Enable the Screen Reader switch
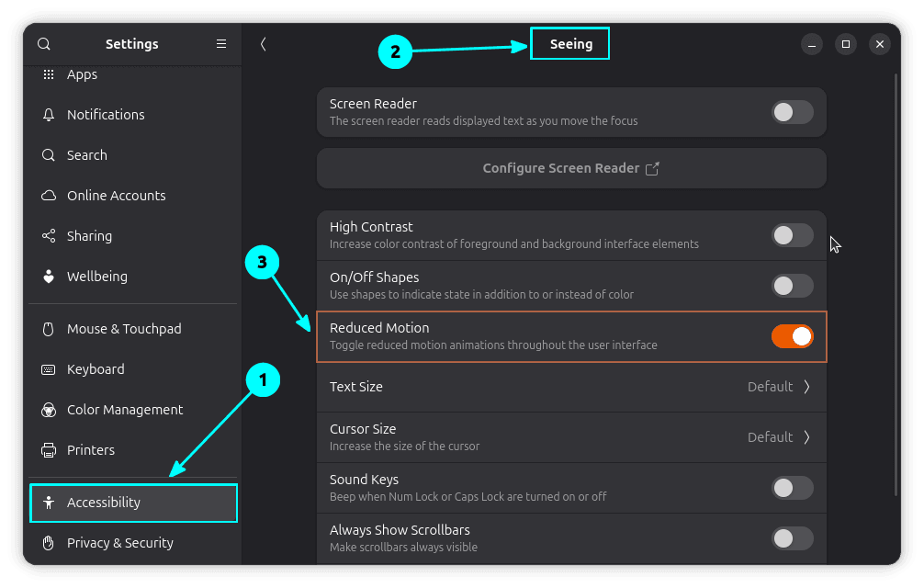The height and width of the screenshot is (588, 924). [792, 112]
